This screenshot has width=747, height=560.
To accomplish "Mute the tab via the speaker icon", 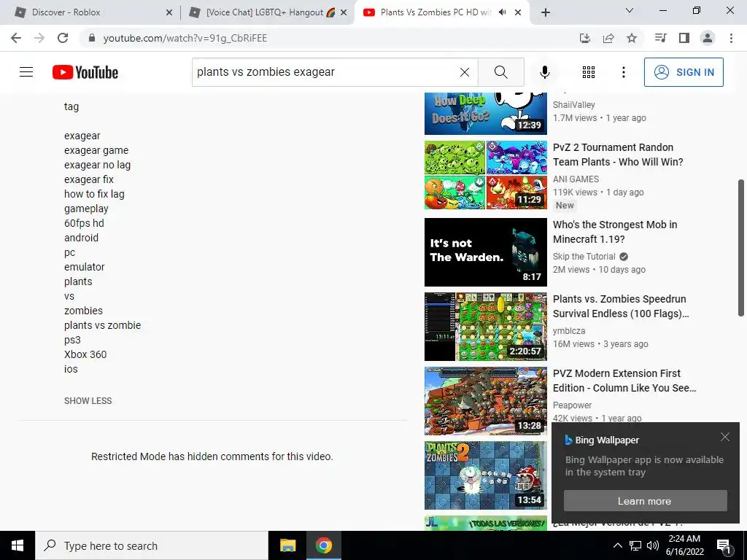I will [x=502, y=12].
